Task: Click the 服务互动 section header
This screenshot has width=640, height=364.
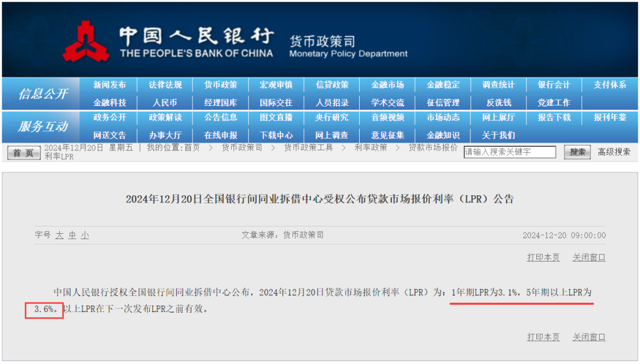Action: tap(43, 126)
